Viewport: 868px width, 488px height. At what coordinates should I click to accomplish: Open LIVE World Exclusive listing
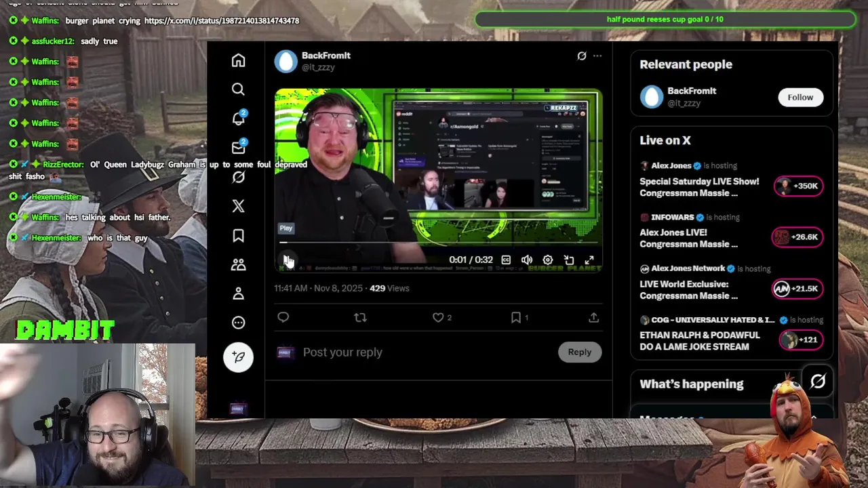pyautogui.click(x=688, y=289)
